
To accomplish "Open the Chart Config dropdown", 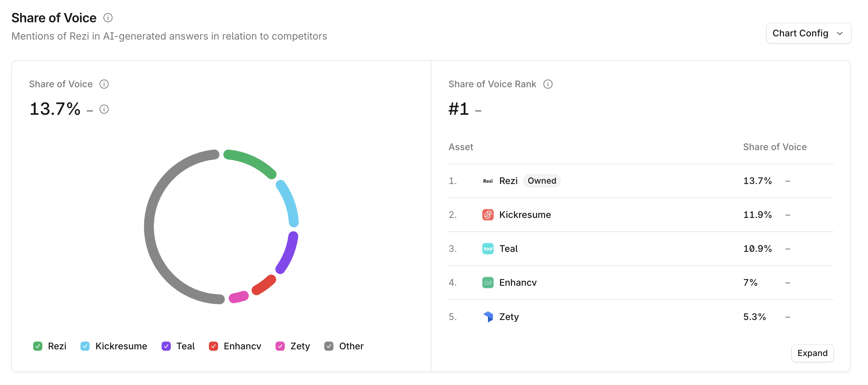I will [x=808, y=33].
